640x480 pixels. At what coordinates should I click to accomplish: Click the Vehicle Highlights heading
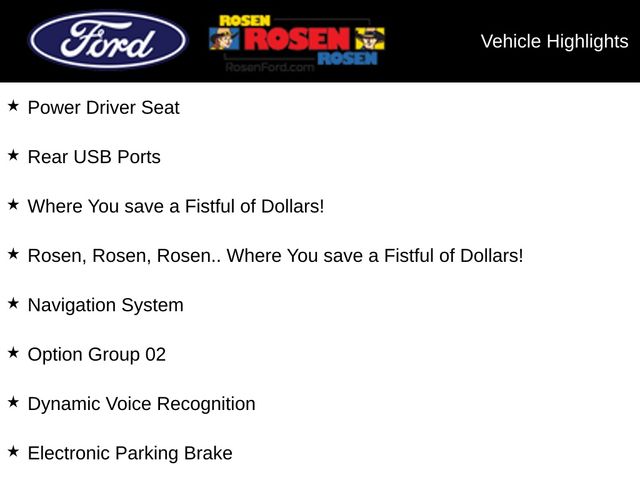tap(554, 41)
